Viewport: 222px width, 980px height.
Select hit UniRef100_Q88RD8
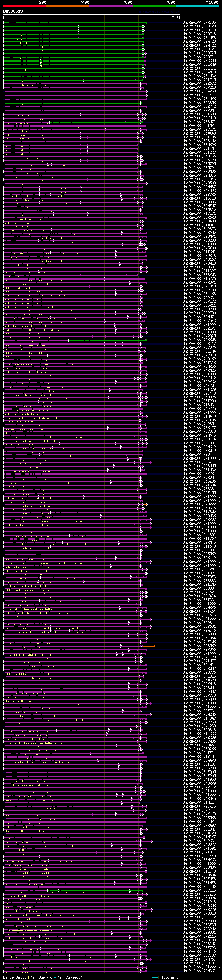pos(199,309)
